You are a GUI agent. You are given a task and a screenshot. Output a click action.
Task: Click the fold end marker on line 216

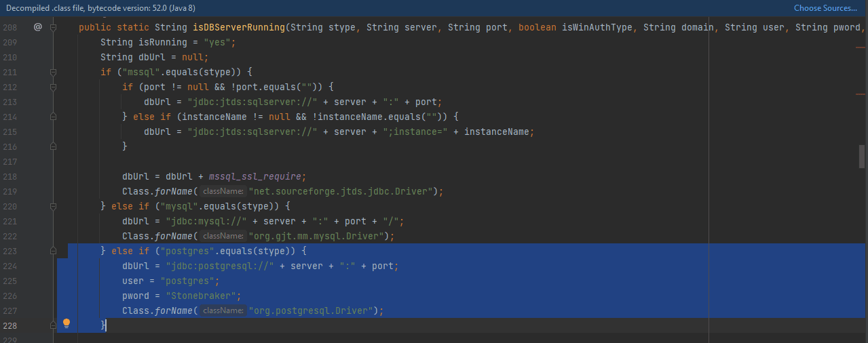[53, 147]
